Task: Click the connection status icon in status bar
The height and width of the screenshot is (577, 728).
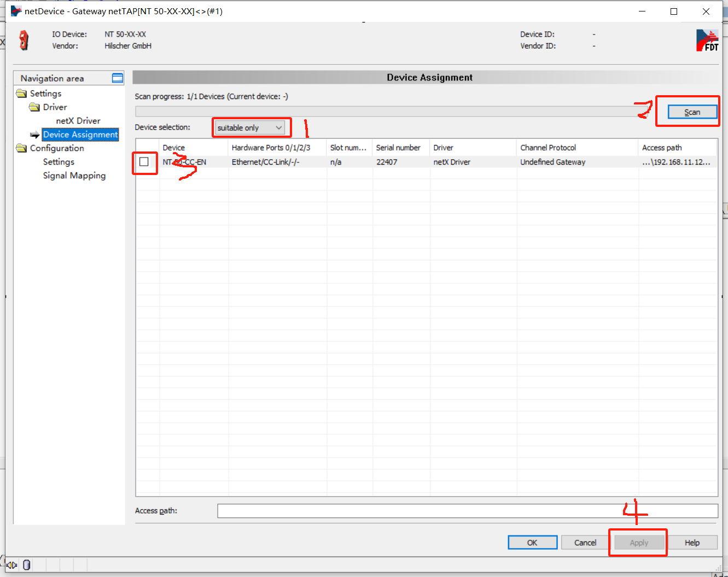Action: (11, 565)
